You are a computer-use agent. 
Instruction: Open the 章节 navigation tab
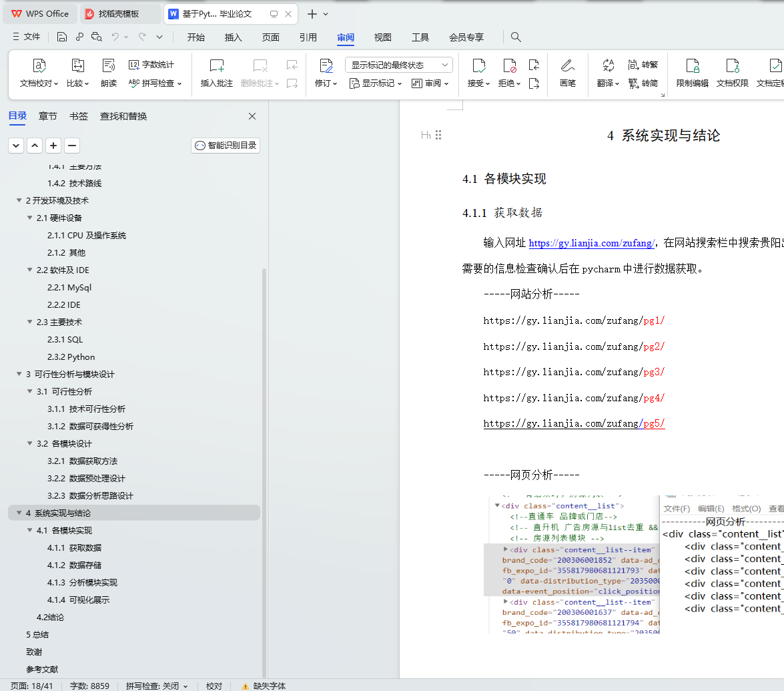click(x=47, y=116)
